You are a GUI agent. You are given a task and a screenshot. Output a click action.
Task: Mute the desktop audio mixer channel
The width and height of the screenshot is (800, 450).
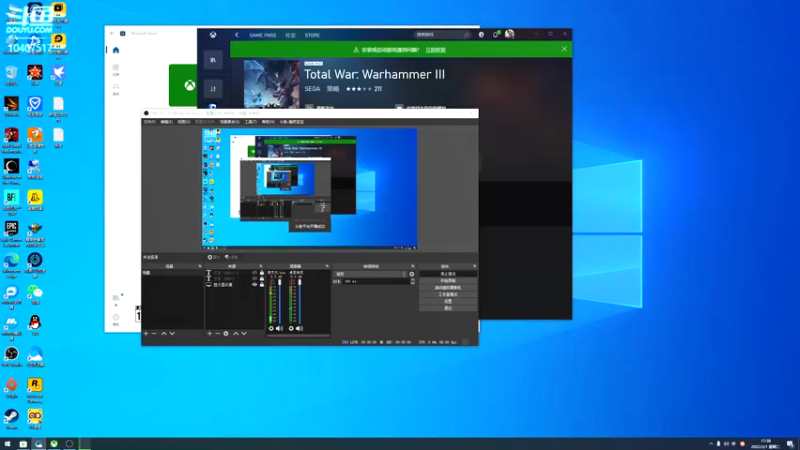[299, 329]
